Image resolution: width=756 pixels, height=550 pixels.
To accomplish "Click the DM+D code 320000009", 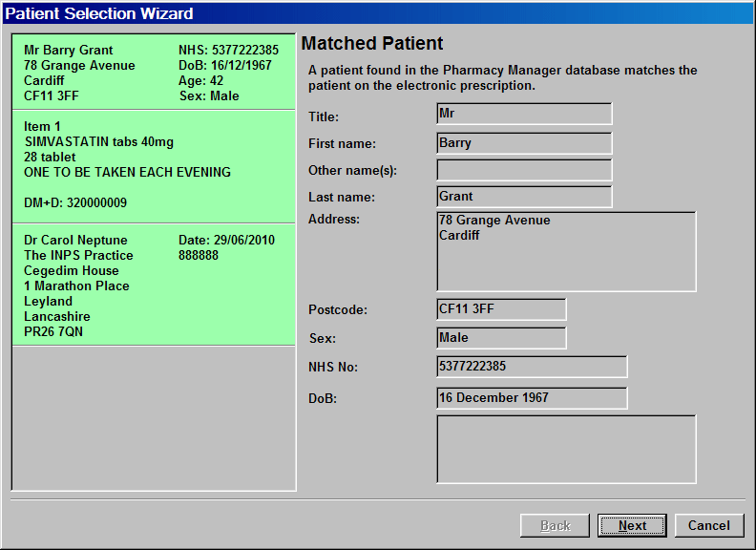I will (75, 203).
